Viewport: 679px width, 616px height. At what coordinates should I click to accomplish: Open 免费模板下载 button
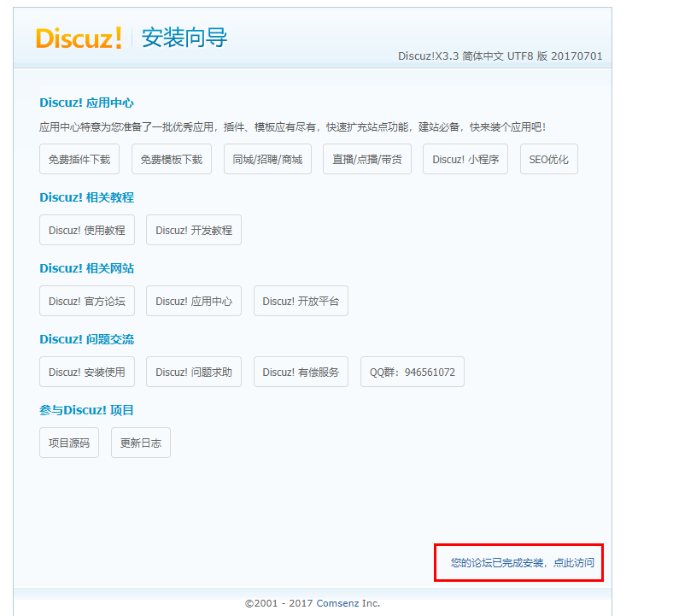pyautogui.click(x=172, y=159)
